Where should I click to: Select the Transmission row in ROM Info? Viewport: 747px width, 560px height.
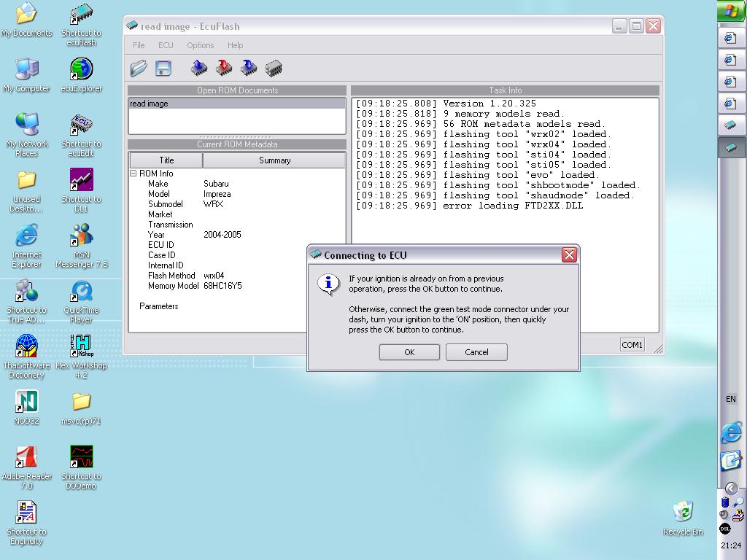(x=237, y=225)
